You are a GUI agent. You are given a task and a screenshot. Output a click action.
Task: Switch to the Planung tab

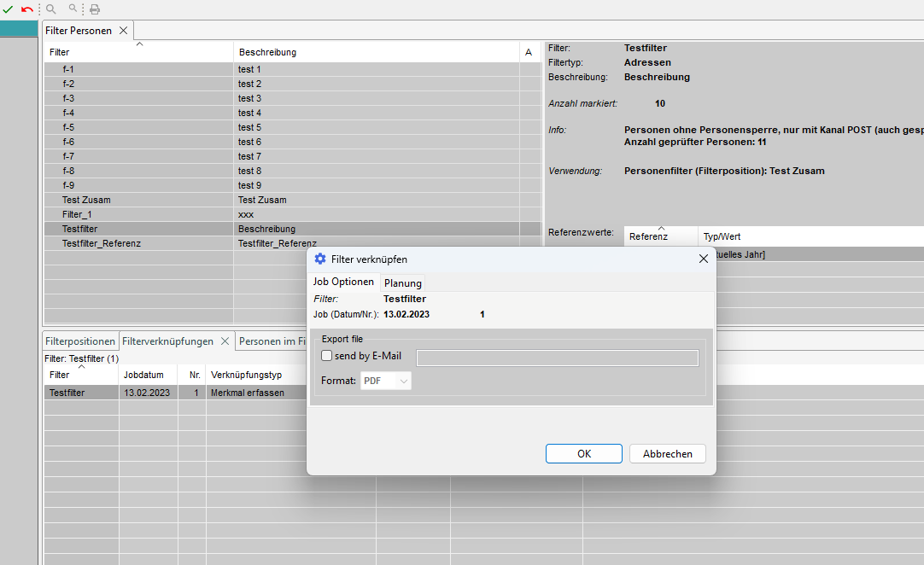pos(402,283)
